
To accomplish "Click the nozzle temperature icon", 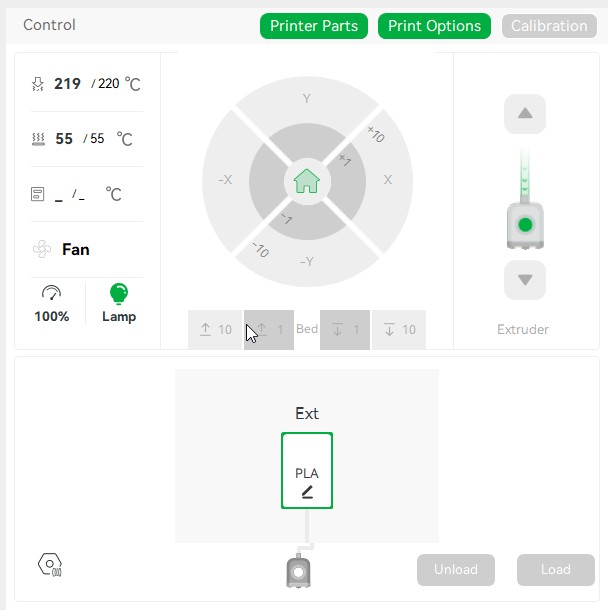I will [38, 84].
